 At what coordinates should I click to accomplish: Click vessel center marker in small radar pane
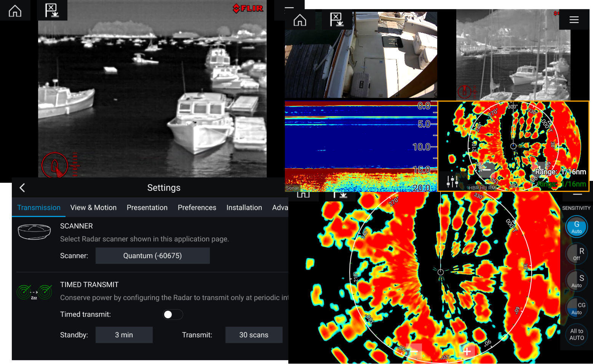tap(513, 146)
